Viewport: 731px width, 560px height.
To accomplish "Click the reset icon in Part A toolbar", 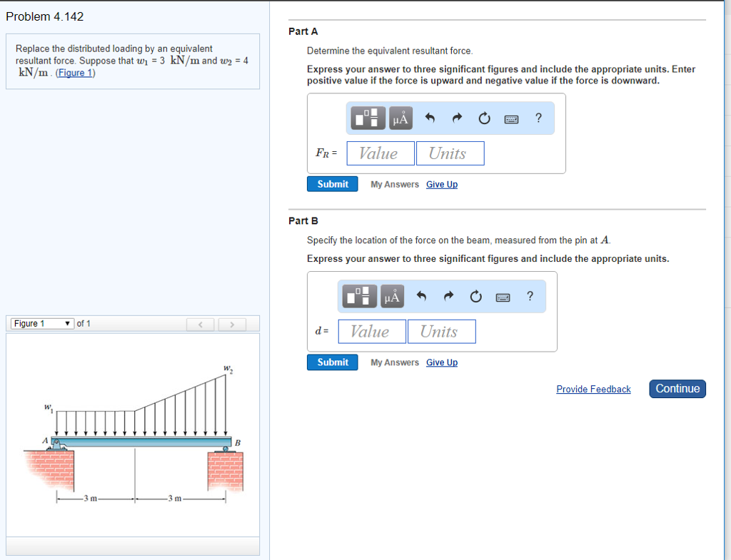I will tap(485, 118).
